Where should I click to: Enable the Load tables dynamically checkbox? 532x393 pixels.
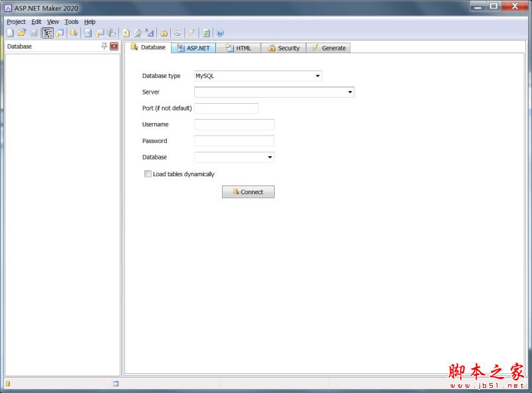click(148, 174)
